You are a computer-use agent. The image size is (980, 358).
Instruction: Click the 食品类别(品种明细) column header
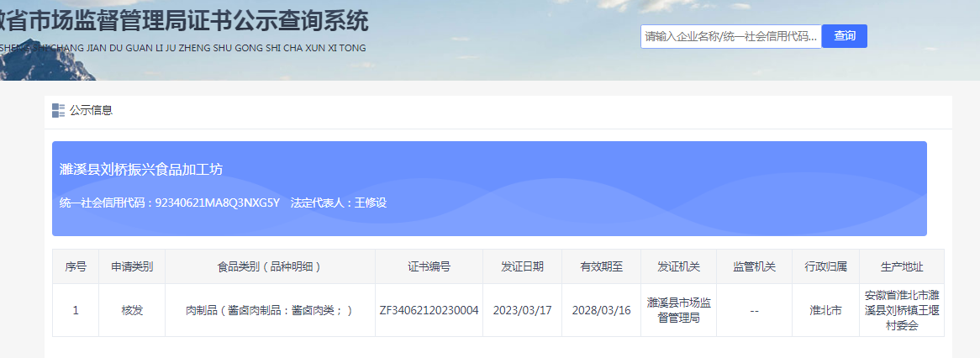(x=270, y=266)
